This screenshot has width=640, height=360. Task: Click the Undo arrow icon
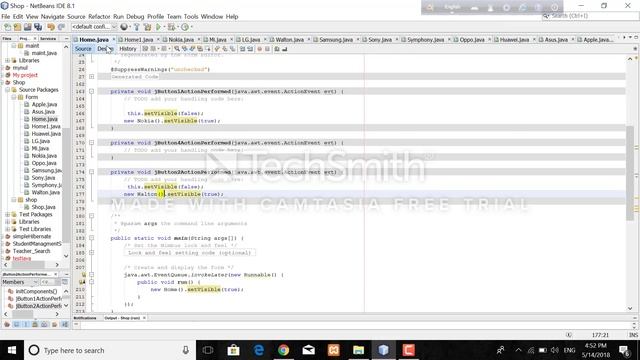[x=51, y=27]
